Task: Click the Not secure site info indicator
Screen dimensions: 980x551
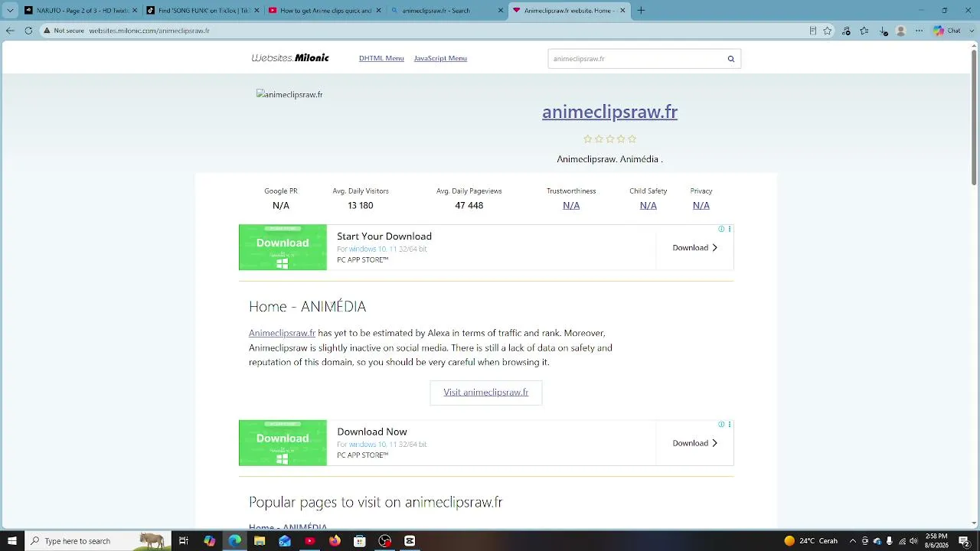Action: 63,31
